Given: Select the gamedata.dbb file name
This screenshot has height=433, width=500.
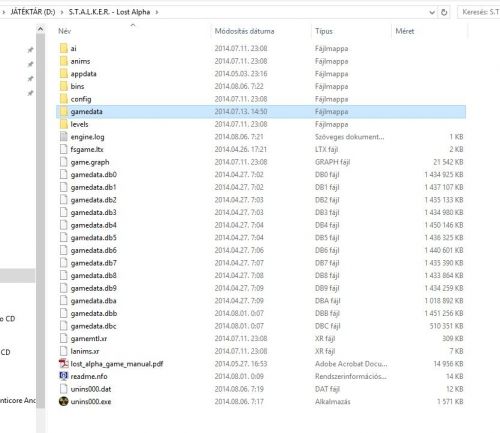Looking at the screenshot, I should pyautogui.click(x=94, y=313).
